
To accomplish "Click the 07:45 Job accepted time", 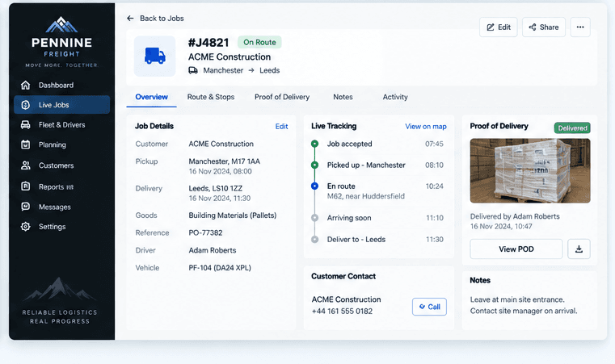I will pos(434,144).
